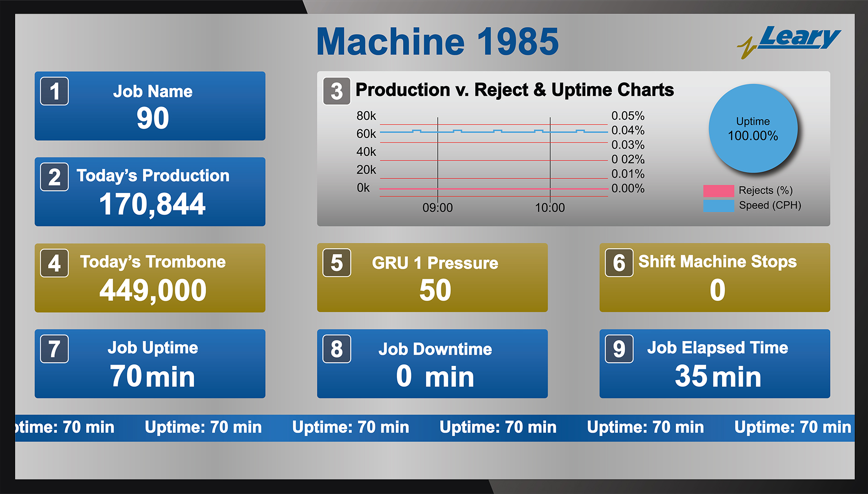Select the Machine 1985 title
This screenshot has height=494, width=868.
click(438, 41)
